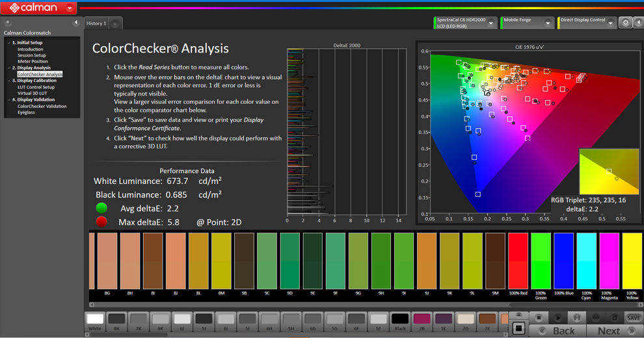644x338 pixels.
Task: Select the 2C purple patch
Action: tap(444, 321)
